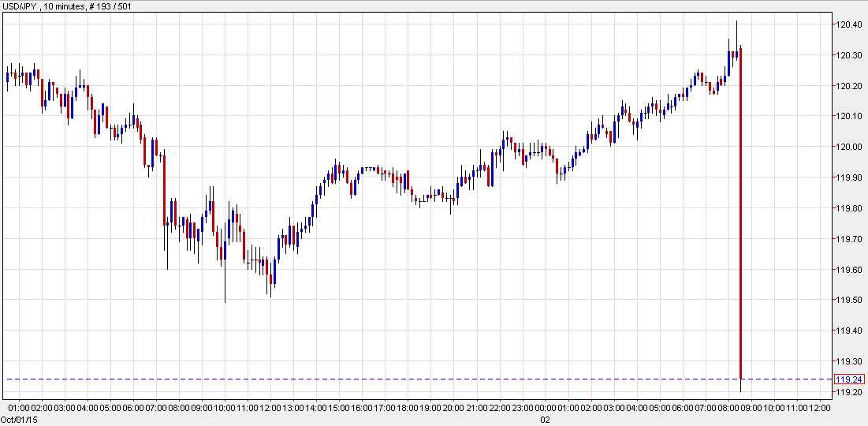Click the USD/JPY chart title text
The width and height of the screenshot is (868, 426).
tap(68, 7)
